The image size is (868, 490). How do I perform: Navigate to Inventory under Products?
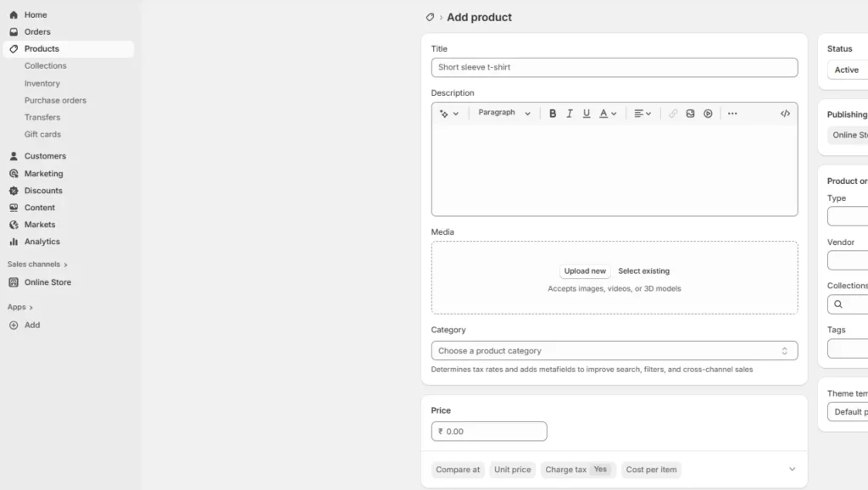[x=42, y=83]
